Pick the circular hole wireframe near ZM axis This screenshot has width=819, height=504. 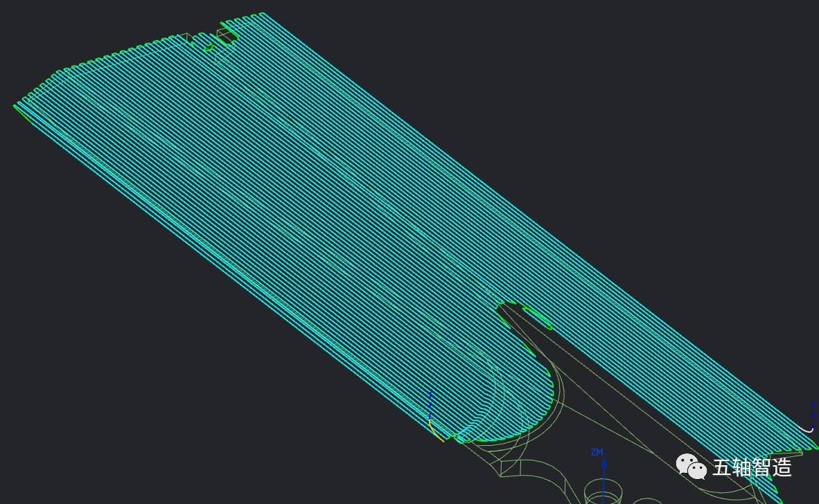(603, 492)
